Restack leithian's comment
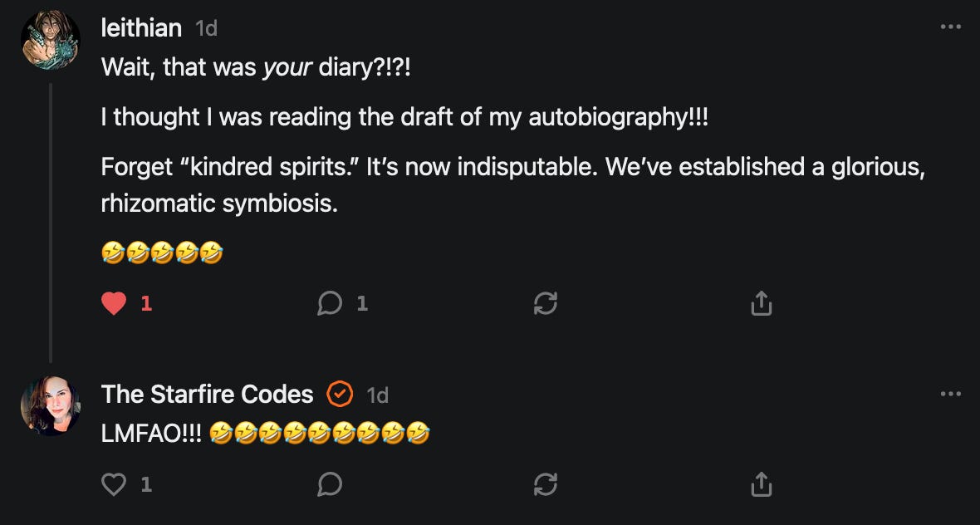 point(546,304)
